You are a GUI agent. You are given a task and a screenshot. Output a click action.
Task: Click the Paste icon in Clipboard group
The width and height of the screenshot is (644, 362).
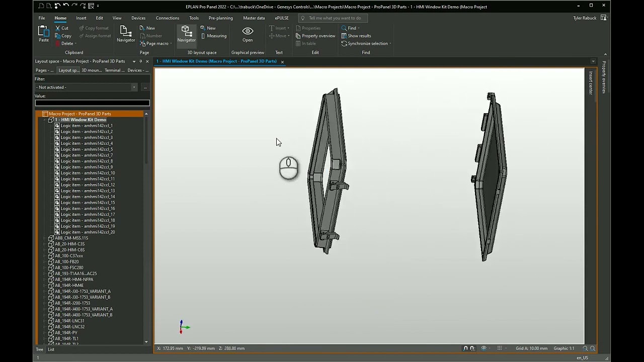point(44,32)
